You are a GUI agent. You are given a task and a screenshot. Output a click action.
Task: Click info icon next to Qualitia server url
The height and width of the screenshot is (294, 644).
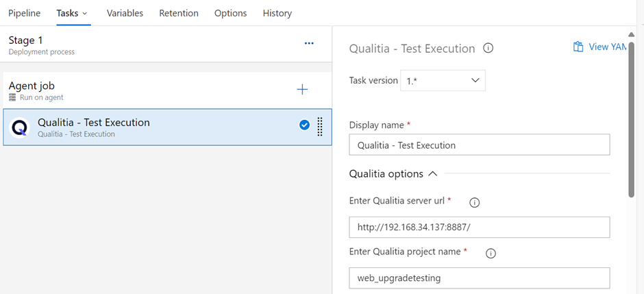pos(474,202)
